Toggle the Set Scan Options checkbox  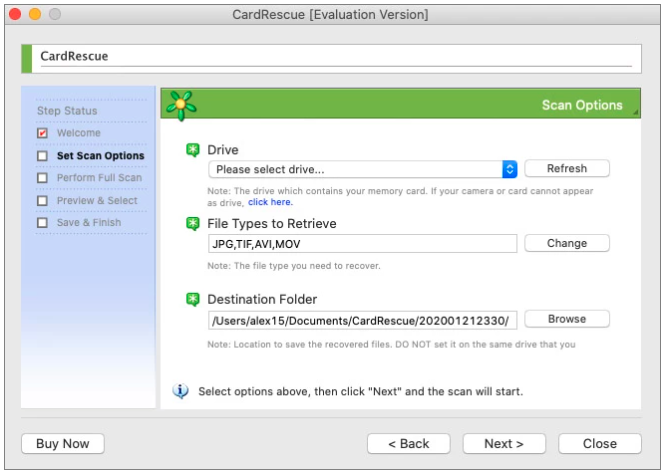[42, 156]
